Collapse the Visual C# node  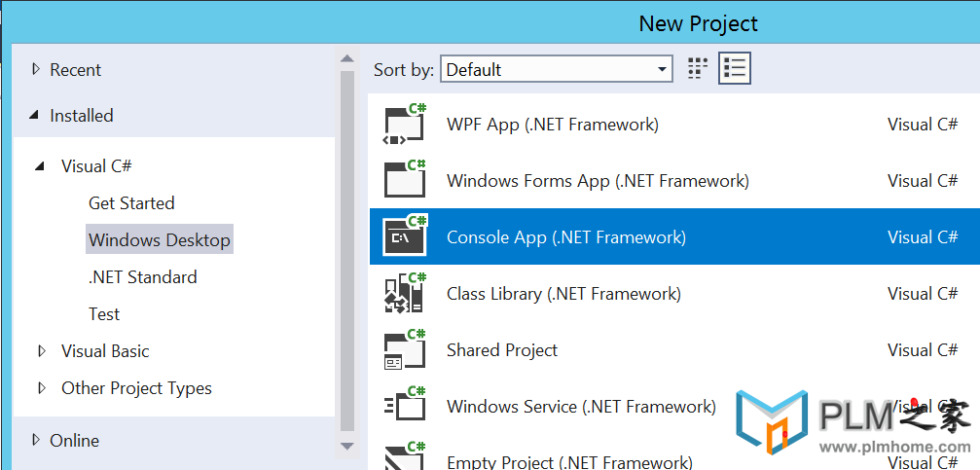[41, 166]
